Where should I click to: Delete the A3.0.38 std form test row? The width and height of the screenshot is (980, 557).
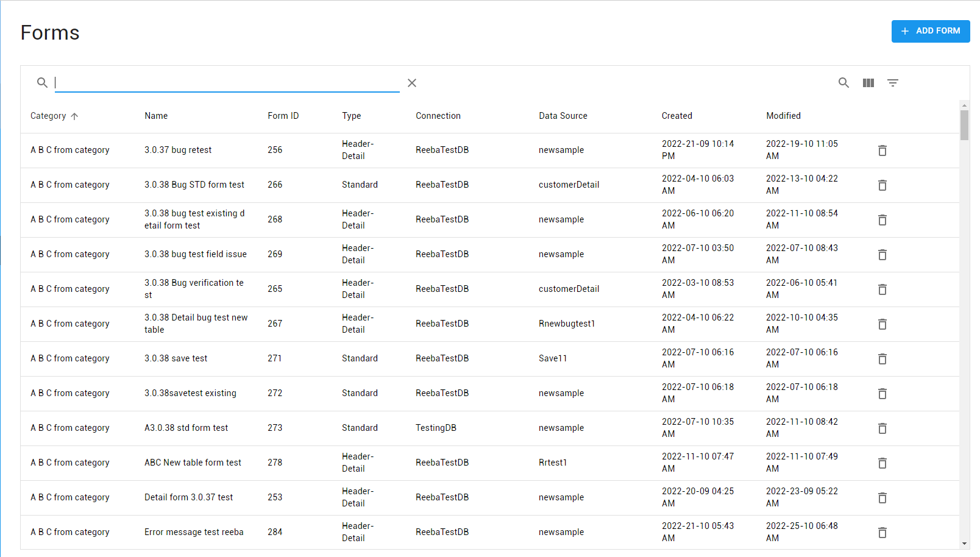click(882, 428)
